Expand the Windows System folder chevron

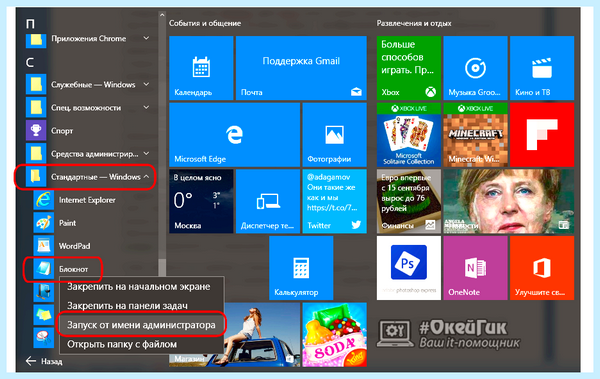(146, 85)
